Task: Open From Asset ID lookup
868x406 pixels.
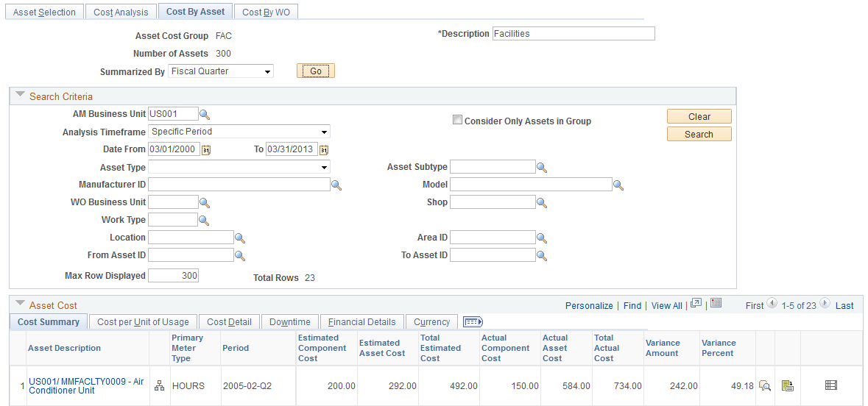Action: [x=240, y=256]
